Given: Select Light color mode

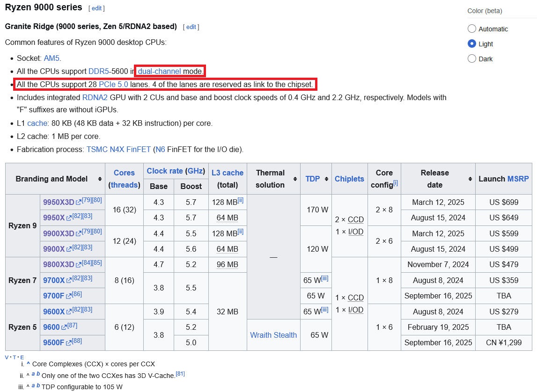Looking at the screenshot, I should click(x=471, y=44).
